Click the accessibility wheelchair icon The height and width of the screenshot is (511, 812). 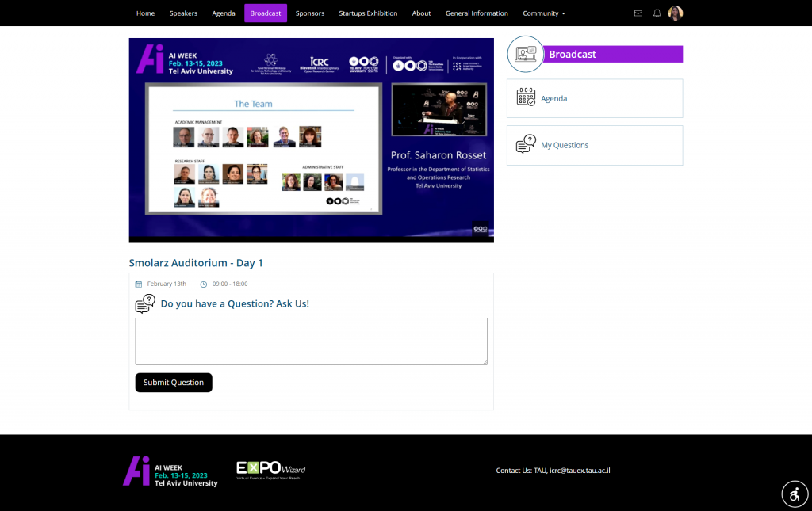pos(795,494)
